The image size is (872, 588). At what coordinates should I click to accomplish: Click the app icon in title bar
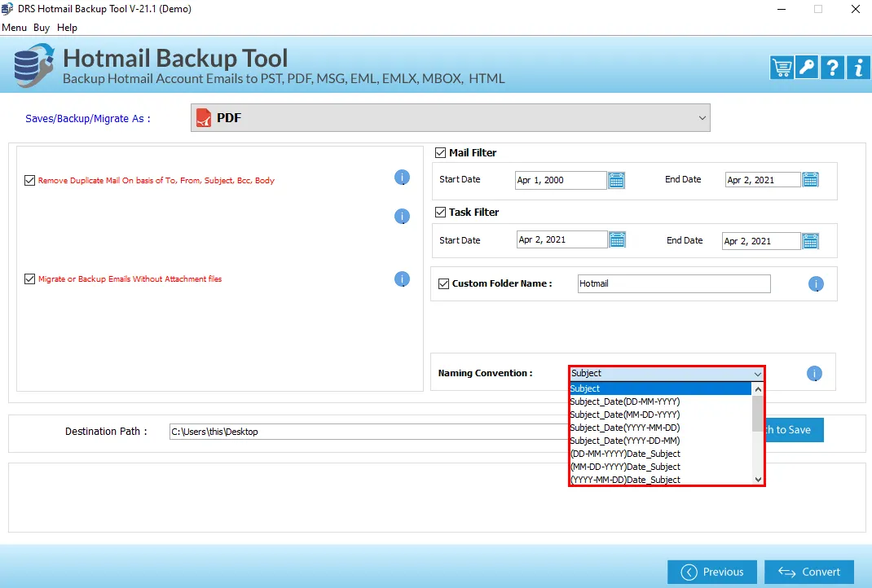(7, 9)
